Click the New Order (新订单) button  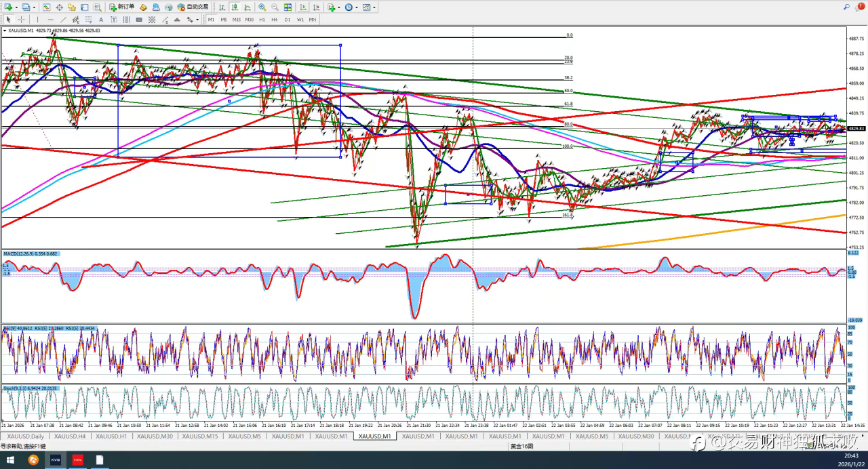pyautogui.click(x=122, y=7)
